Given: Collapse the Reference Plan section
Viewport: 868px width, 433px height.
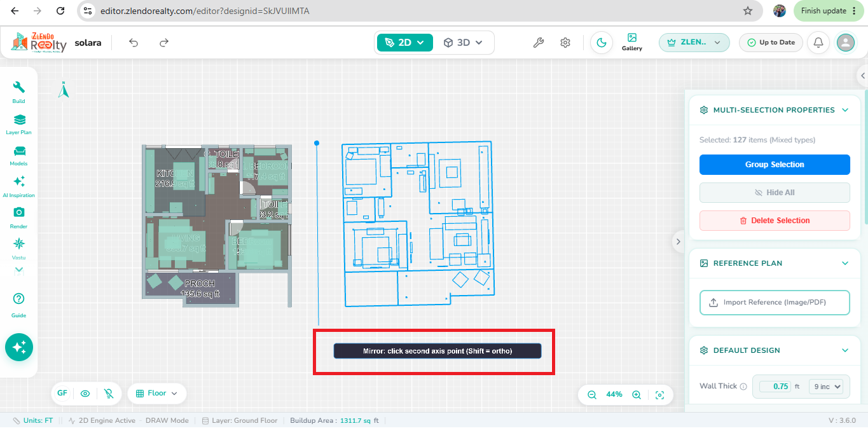Looking at the screenshot, I should coord(845,263).
